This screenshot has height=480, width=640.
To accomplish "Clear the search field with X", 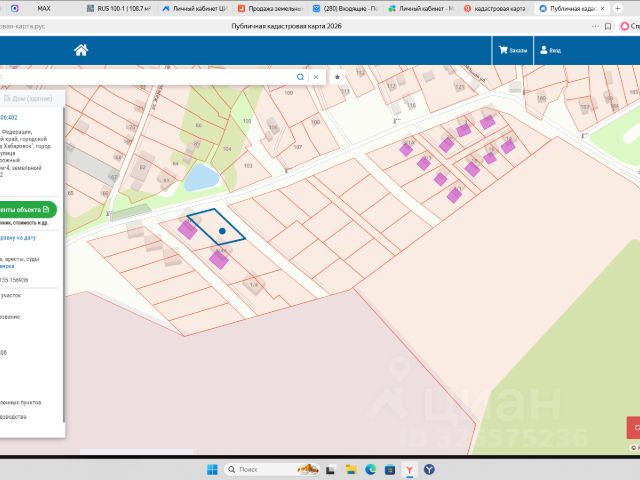I will (x=316, y=77).
